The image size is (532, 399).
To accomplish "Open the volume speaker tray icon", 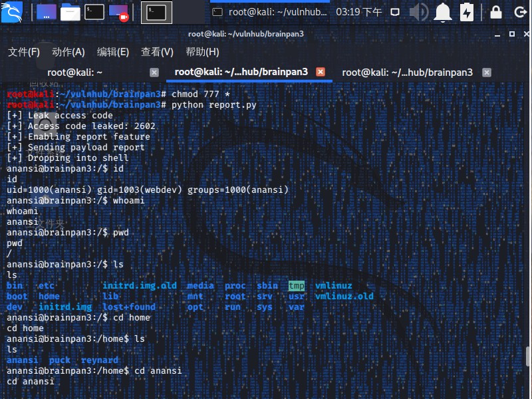I will [x=419, y=12].
